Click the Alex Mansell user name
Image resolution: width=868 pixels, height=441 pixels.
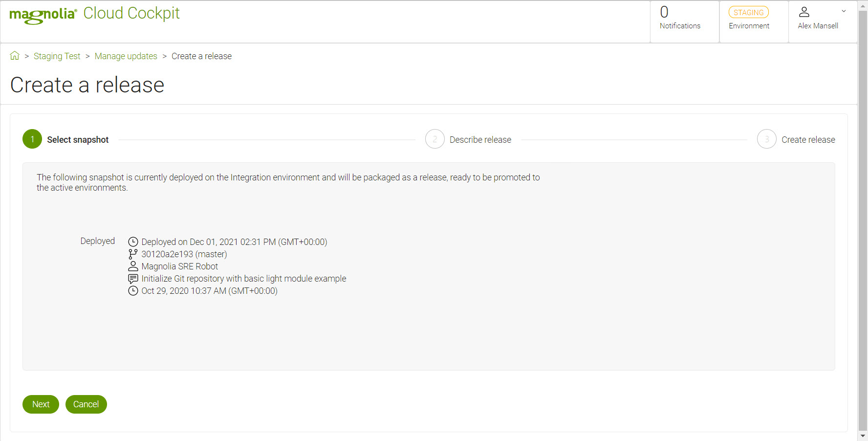[x=818, y=26]
